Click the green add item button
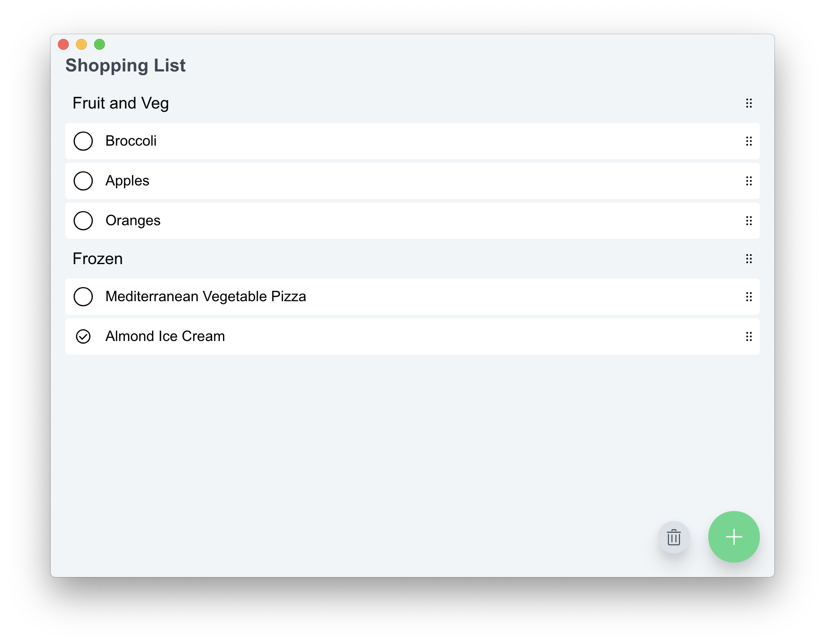The width and height of the screenshot is (825, 644). [734, 537]
